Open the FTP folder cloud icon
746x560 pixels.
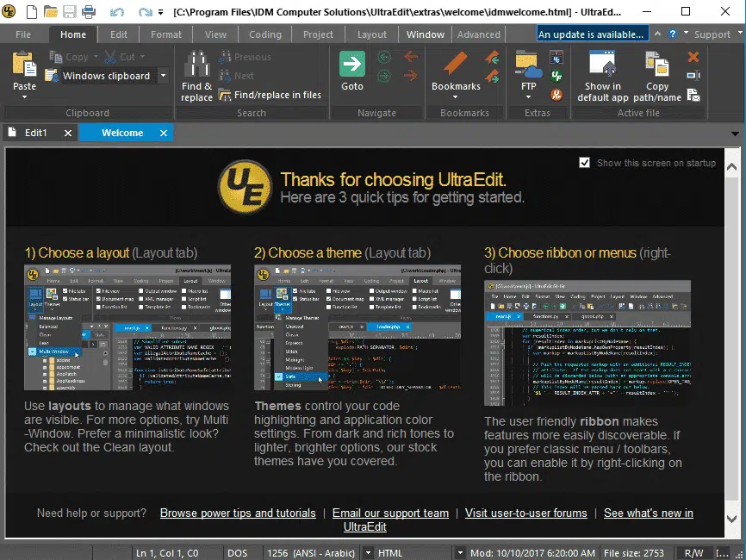(x=529, y=65)
